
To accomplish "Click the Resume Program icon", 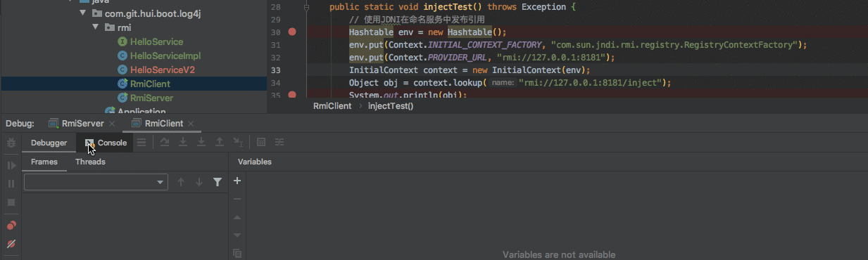I will point(11,165).
